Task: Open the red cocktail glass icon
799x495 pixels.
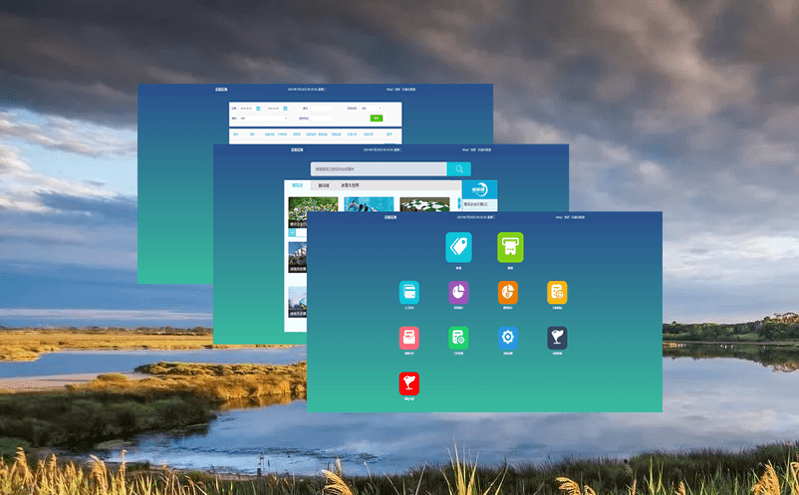Action: point(409,383)
